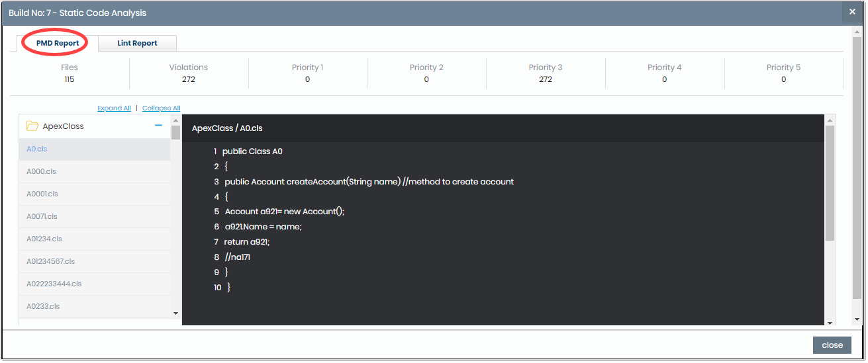Open A01234.cls from the list
This screenshot has height=363, width=868.
point(44,239)
